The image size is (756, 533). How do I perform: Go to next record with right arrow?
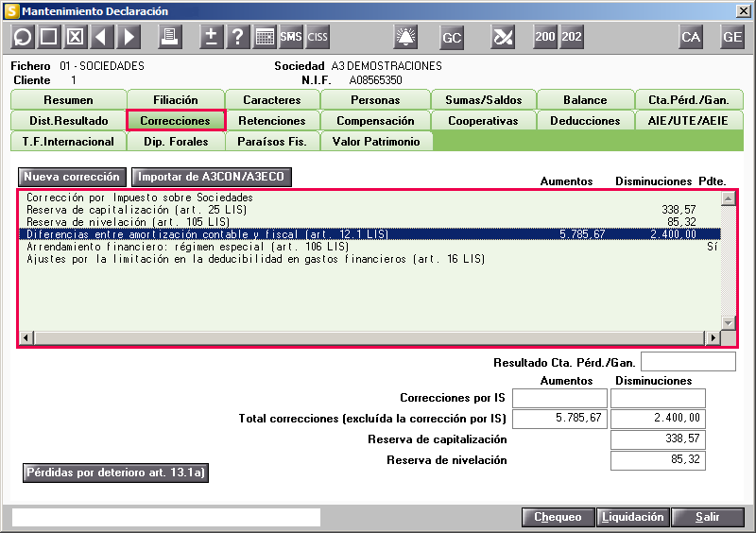click(x=129, y=37)
